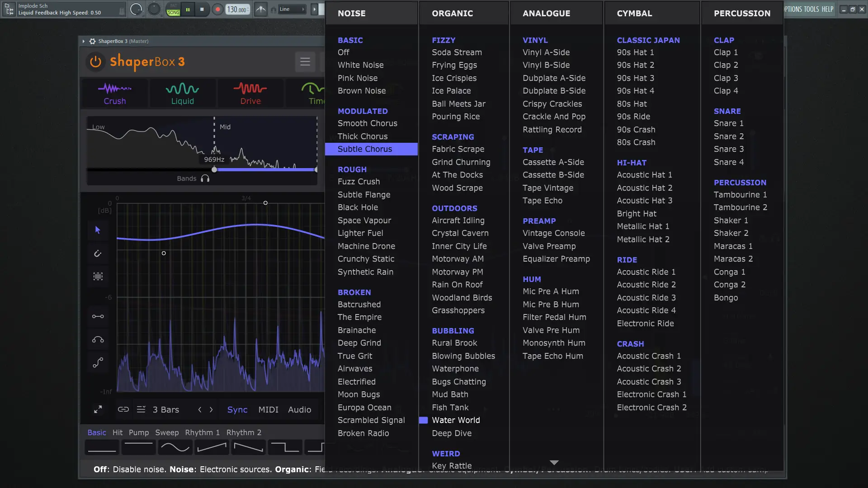The height and width of the screenshot is (488, 868).
Task: Choose Water World noise preset
Action: click(456, 420)
